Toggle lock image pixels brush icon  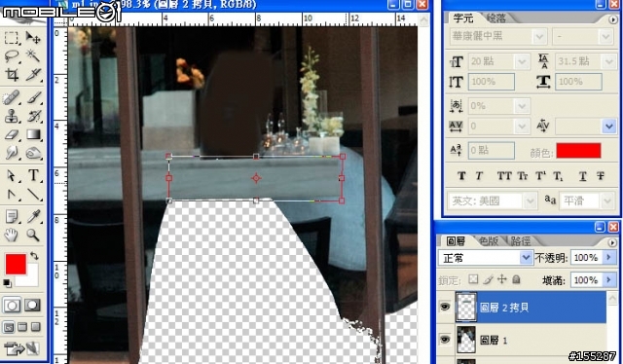tap(488, 279)
